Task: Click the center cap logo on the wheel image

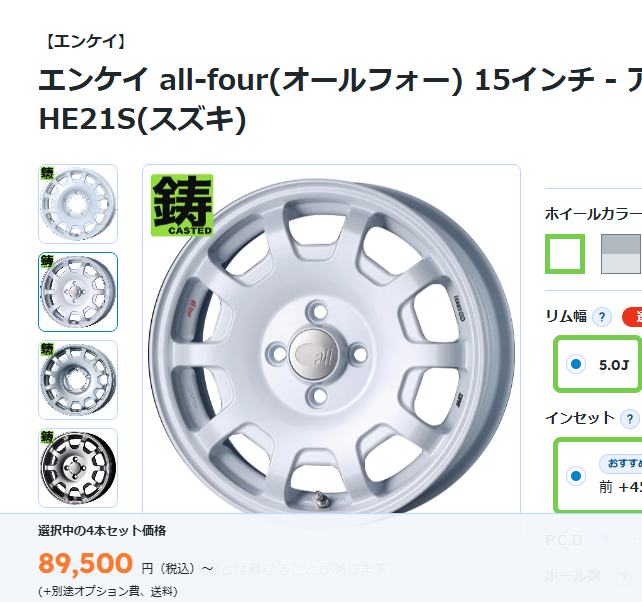Action: point(314,353)
